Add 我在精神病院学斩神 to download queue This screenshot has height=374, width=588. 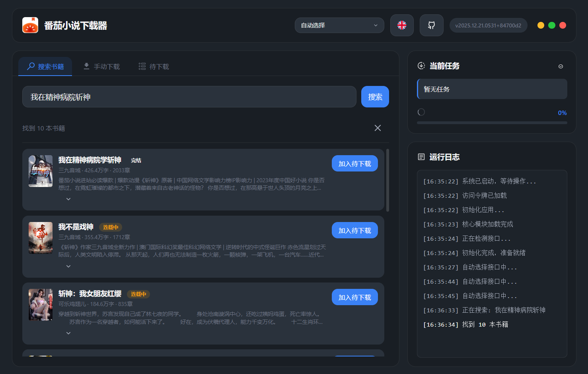pyautogui.click(x=355, y=164)
